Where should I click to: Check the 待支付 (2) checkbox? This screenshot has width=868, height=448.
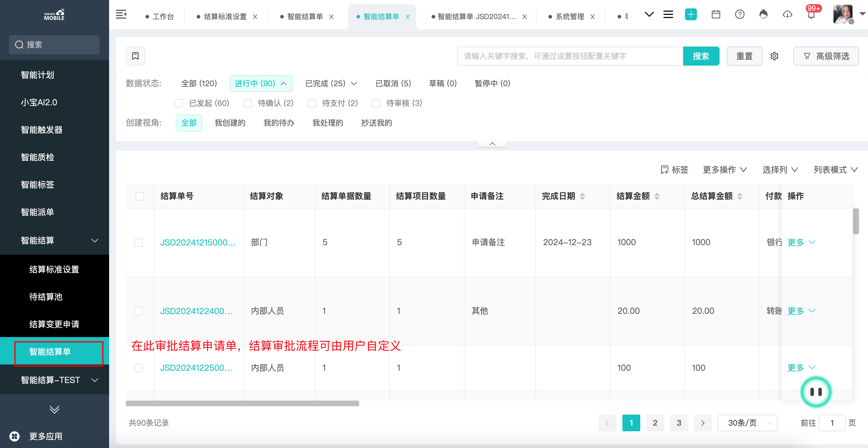[x=312, y=103]
